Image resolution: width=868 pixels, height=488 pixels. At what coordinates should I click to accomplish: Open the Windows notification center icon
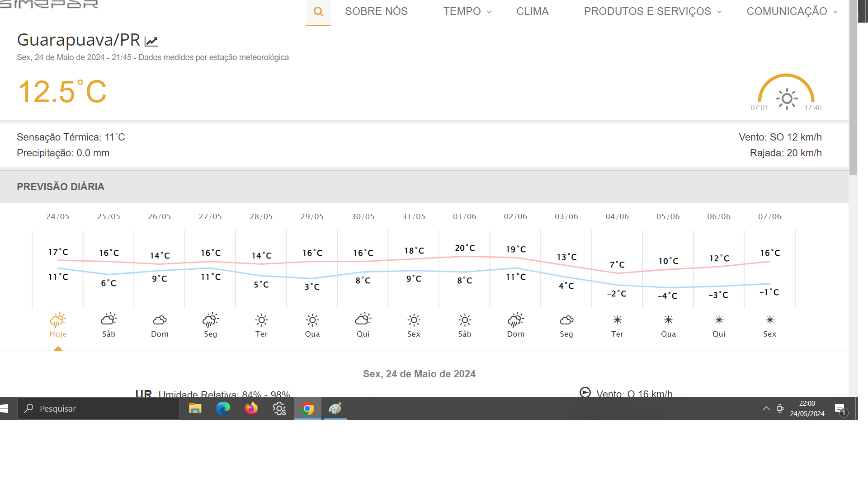tap(840, 409)
